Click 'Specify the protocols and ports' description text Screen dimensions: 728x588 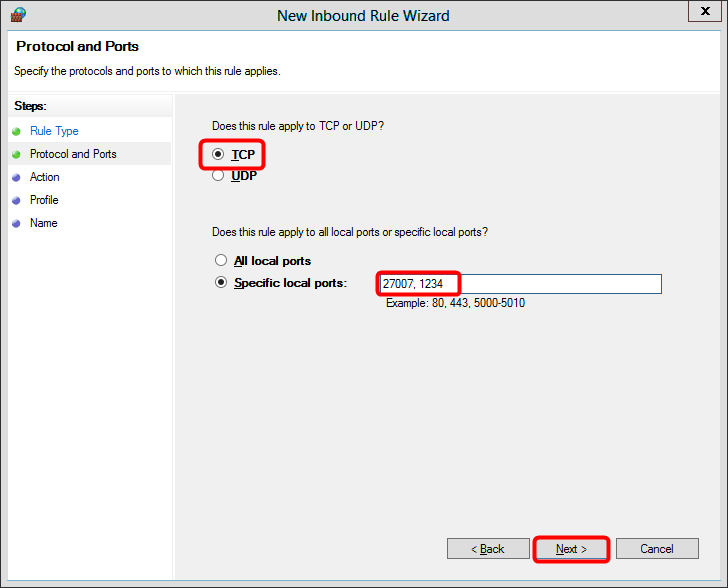[147, 71]
